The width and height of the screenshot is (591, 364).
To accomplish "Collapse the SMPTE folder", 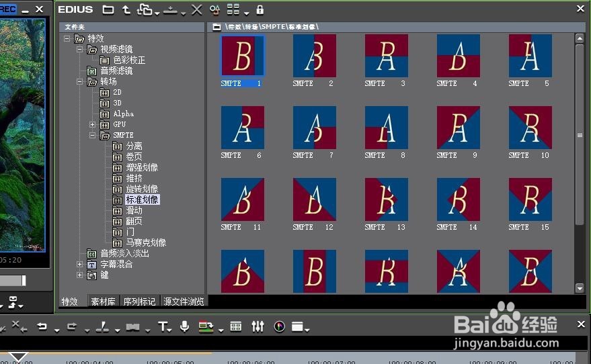I will (x=92, y=135).
